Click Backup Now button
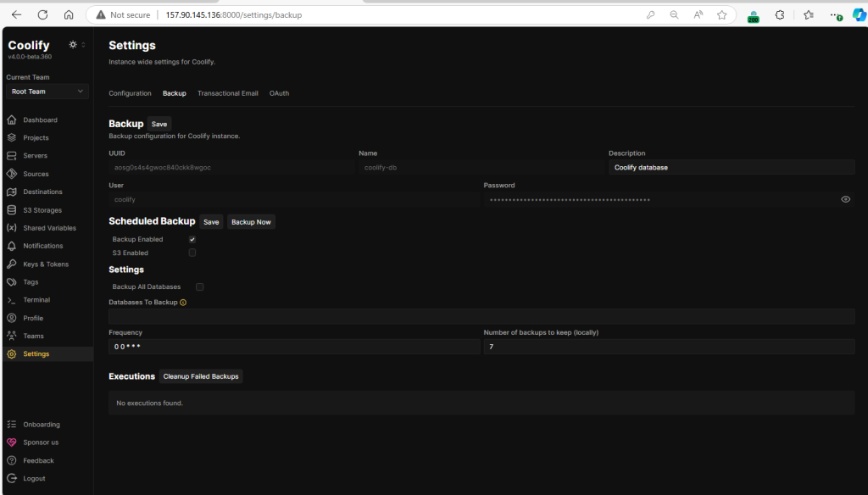868x495 pixels. [251, 222]
